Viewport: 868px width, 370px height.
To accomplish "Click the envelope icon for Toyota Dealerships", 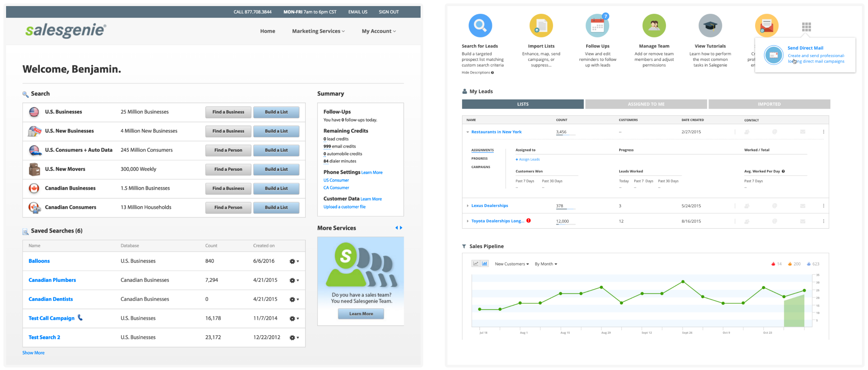I will tap(803, 221).
